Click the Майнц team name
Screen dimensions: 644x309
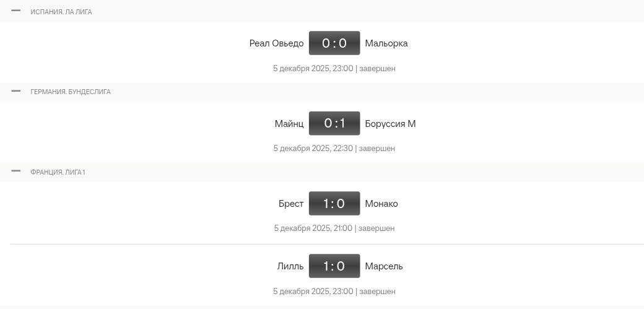(x=289, y=123)
